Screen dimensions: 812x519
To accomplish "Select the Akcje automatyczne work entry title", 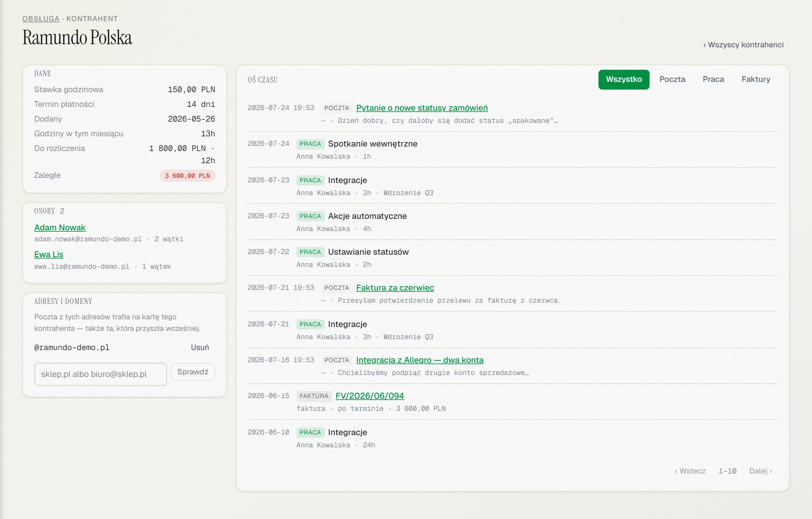I will point(367,216).
